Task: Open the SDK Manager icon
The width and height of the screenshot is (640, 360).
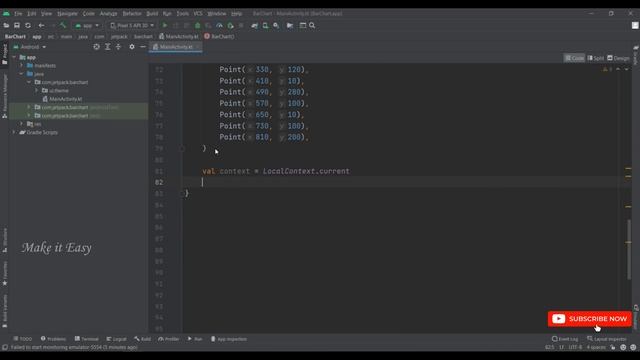Action: (x=276, y=25)
